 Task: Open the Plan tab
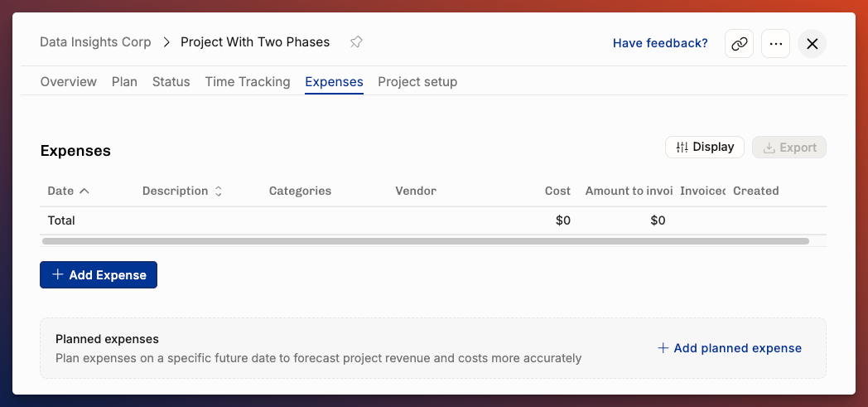[124, 82]
